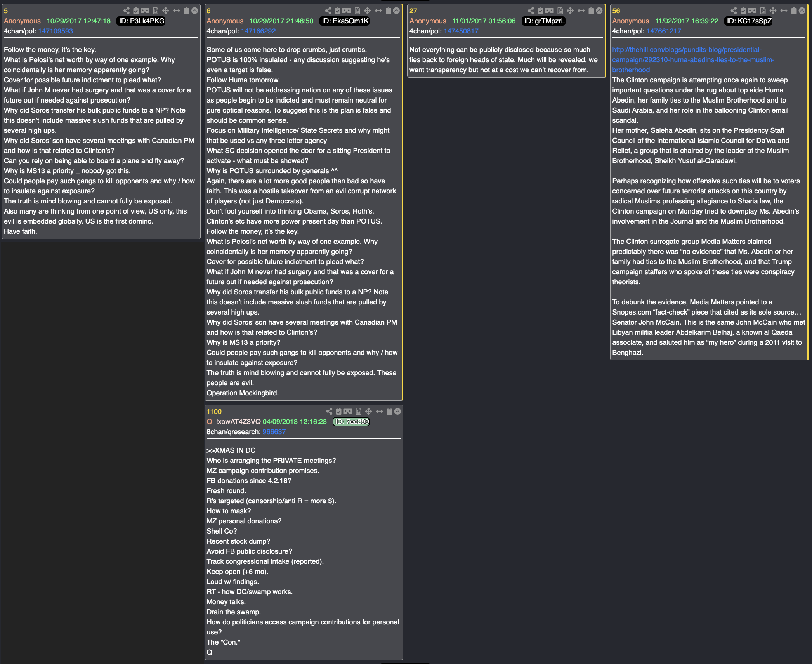Share post 56 using its share icon

coord(734,10)
